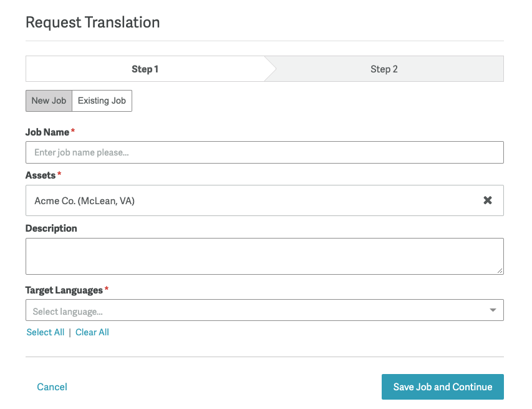Click the Description field label
Viewport: 532px width, 409px height.
click(51, 229)
